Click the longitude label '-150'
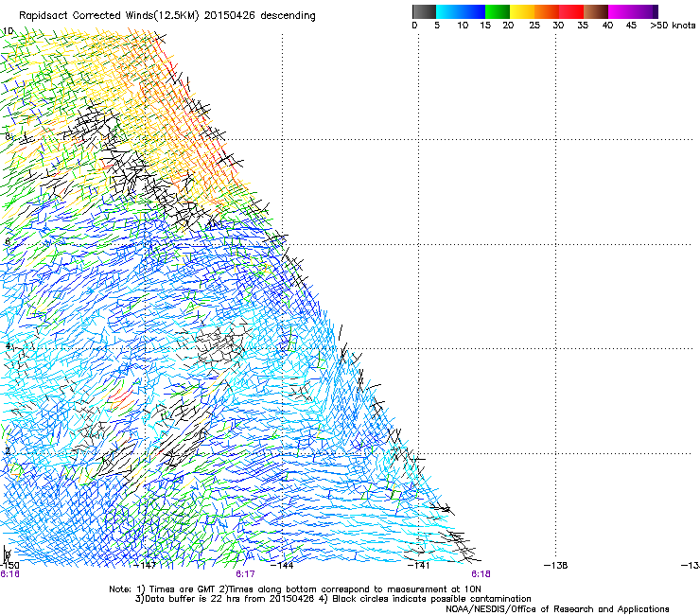 pos(9,566)
